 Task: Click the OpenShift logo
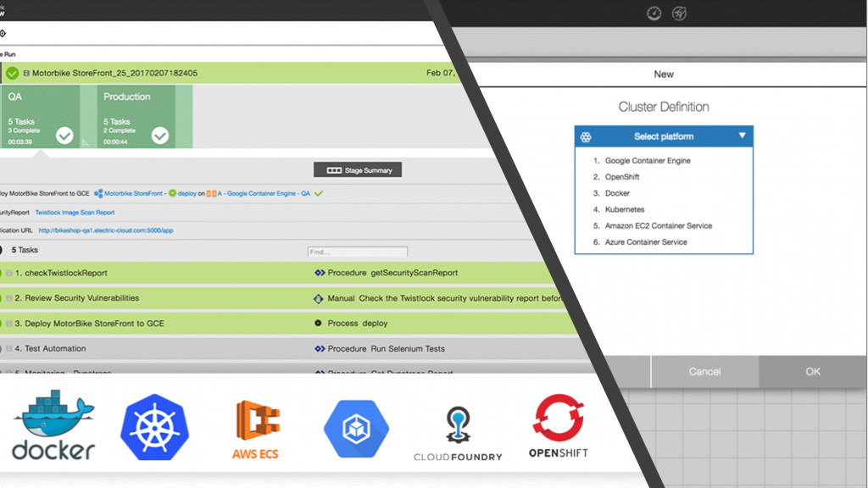[x=559, y=426]
